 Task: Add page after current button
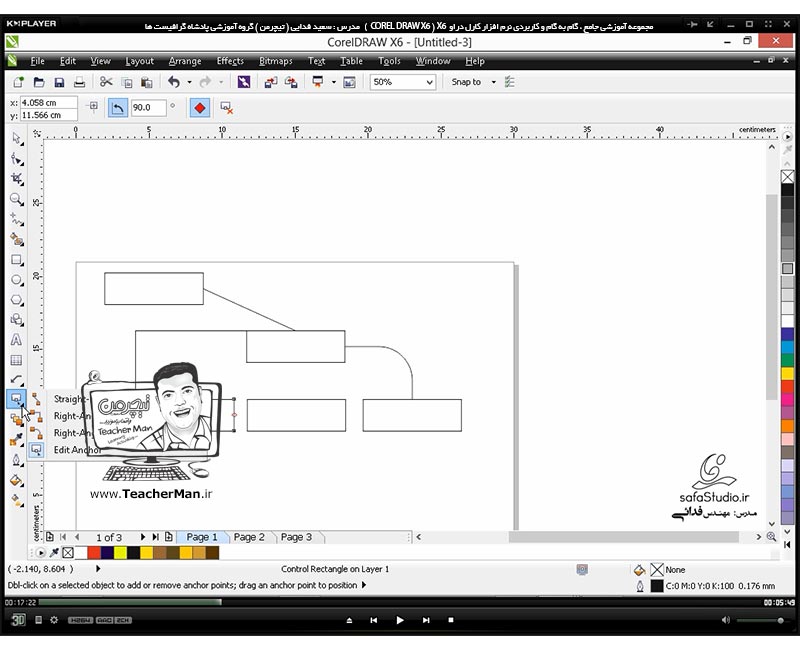pos(168,537)
